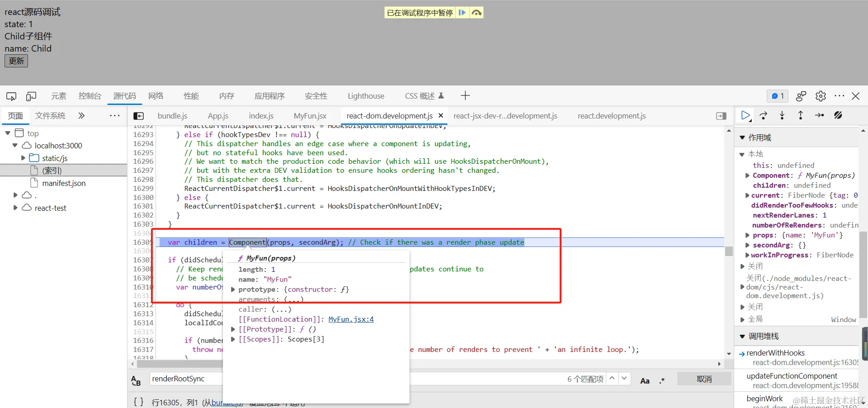Viewport: 868px width, 408px height.
Task: Switch to the 元素 panel
Action: point(59,96)
